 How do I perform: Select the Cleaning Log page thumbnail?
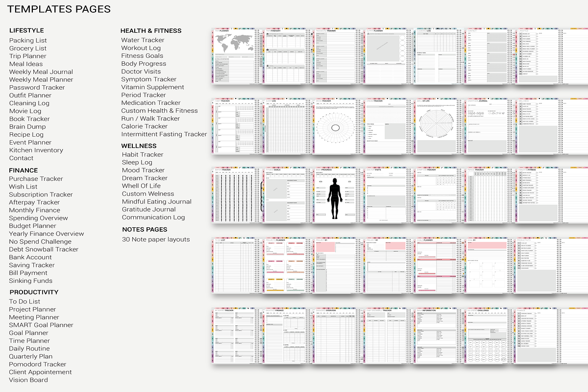(x=438, y=55)
